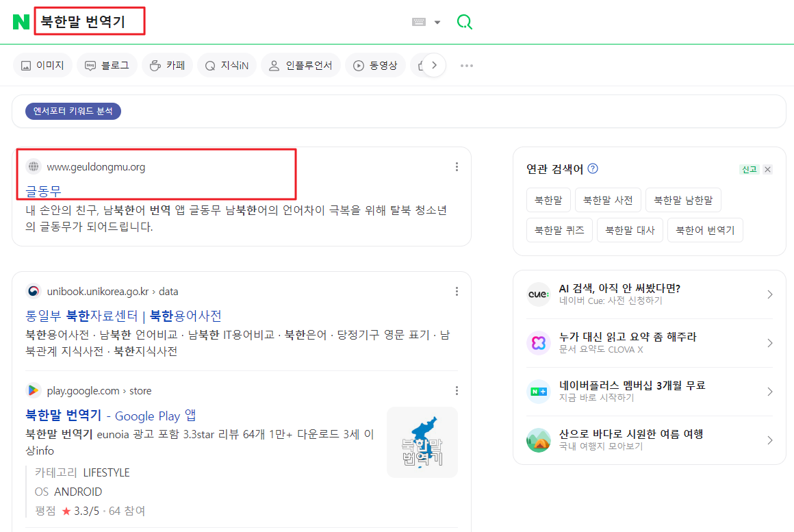The image size is (794, 532).
Task: Open 누가 대신 읽고 요약 좀 해주라
Action: point(628,337)
